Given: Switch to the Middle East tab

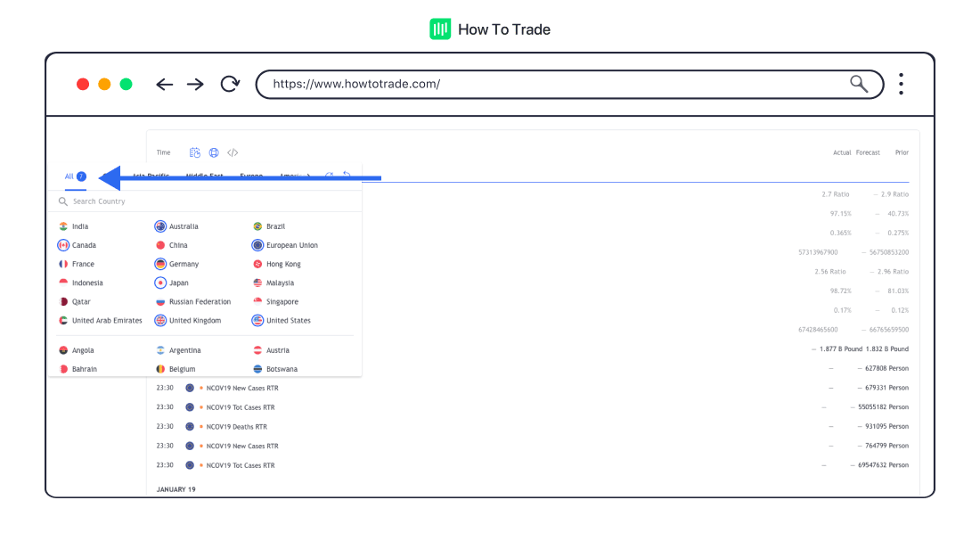Looking at the screenshot, I should [204, 176].
